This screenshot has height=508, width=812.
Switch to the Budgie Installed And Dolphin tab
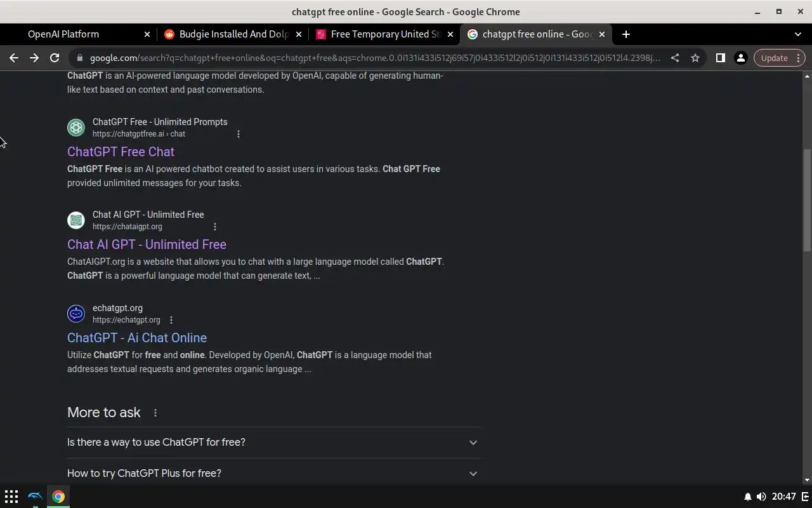[x=233, y=34]
